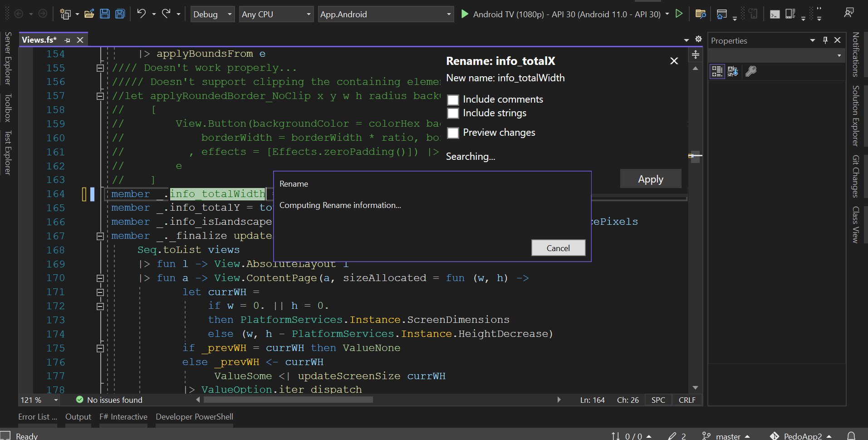Enable Preview changes checkbox

(x=453, y=133)
